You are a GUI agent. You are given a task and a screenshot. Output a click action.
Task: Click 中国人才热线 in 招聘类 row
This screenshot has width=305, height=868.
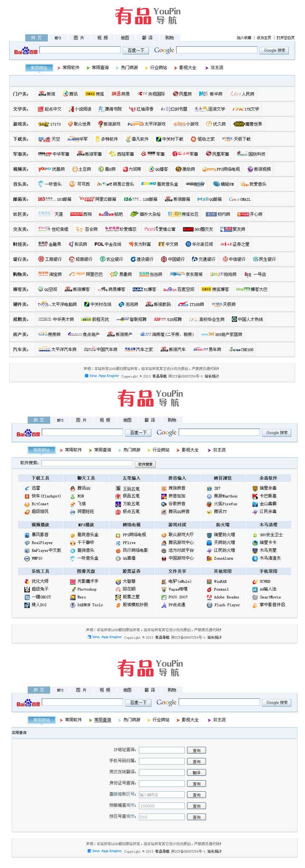point(250,319)
